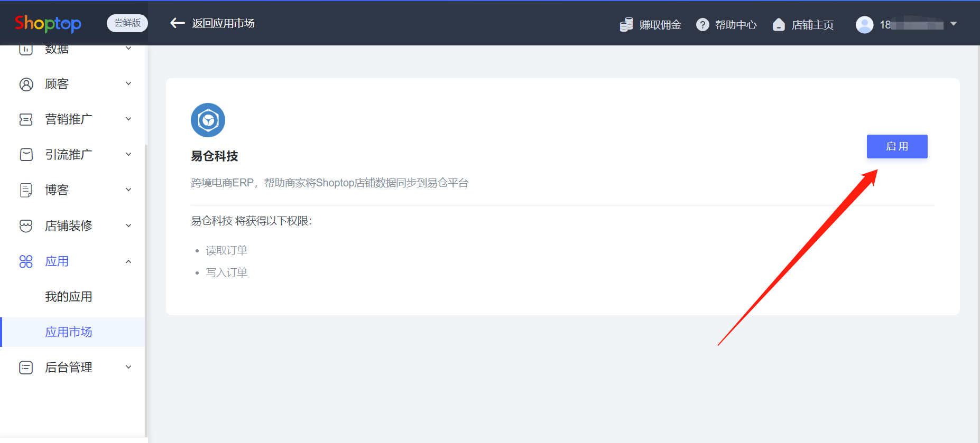980x443 pixels.
Task: Click the 后台管理 list icon
Action: tap(26, 367)
